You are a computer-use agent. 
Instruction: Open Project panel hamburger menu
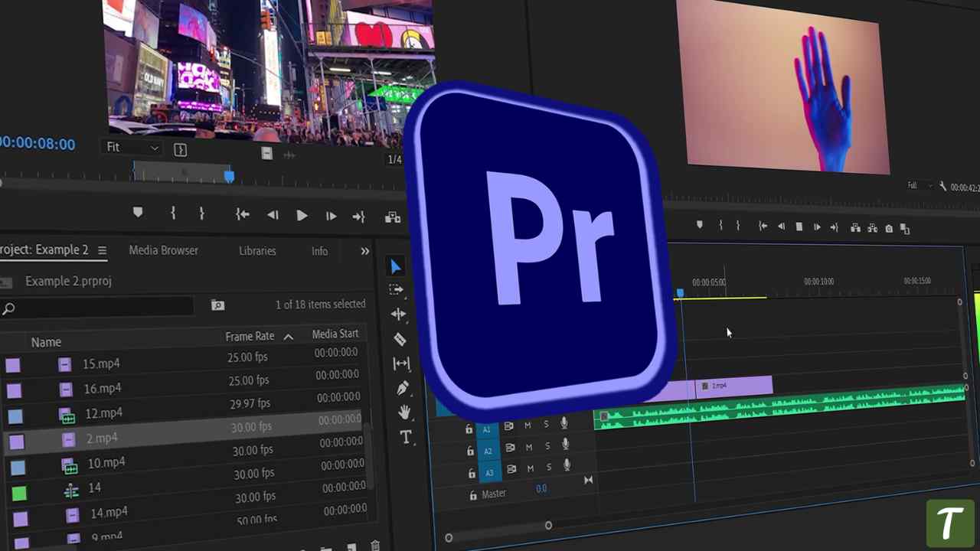[102, 250]
